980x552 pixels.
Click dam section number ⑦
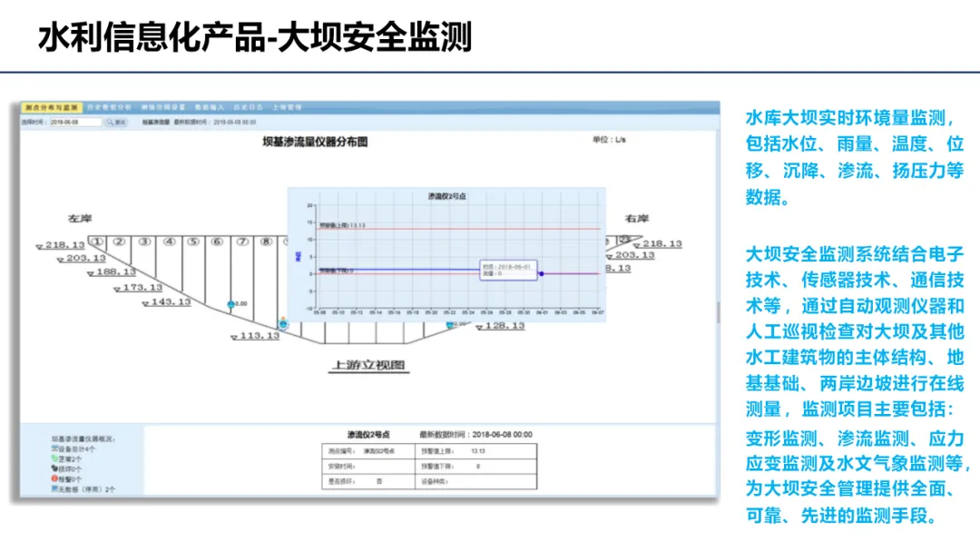242,241
